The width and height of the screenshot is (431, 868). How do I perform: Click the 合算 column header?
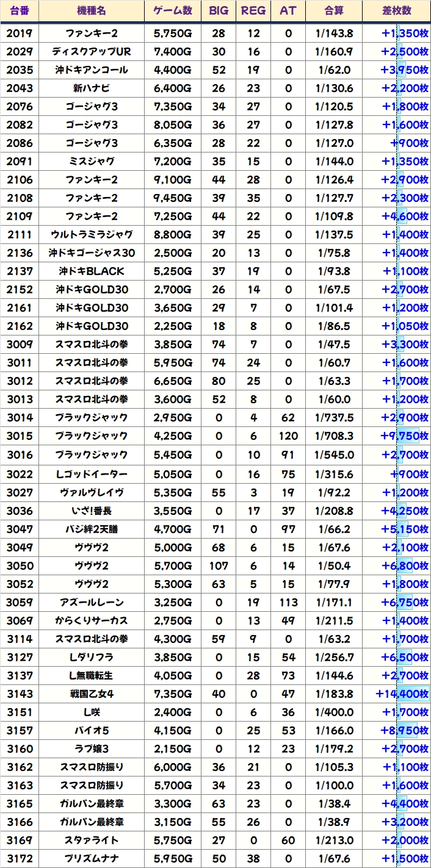334,11
